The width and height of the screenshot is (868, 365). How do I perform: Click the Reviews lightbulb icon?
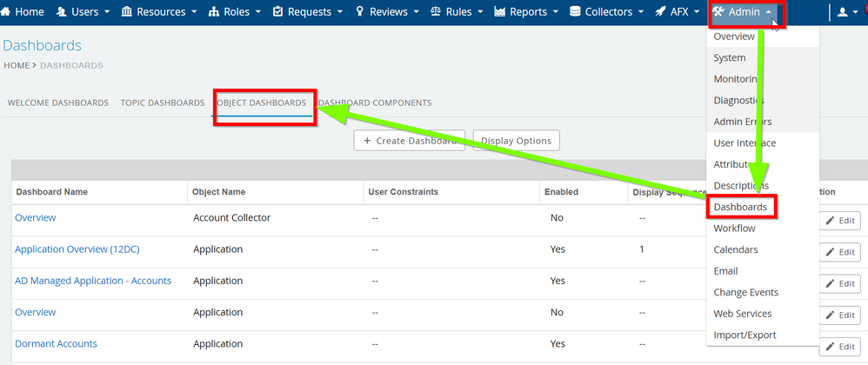(x=360, y=12)
